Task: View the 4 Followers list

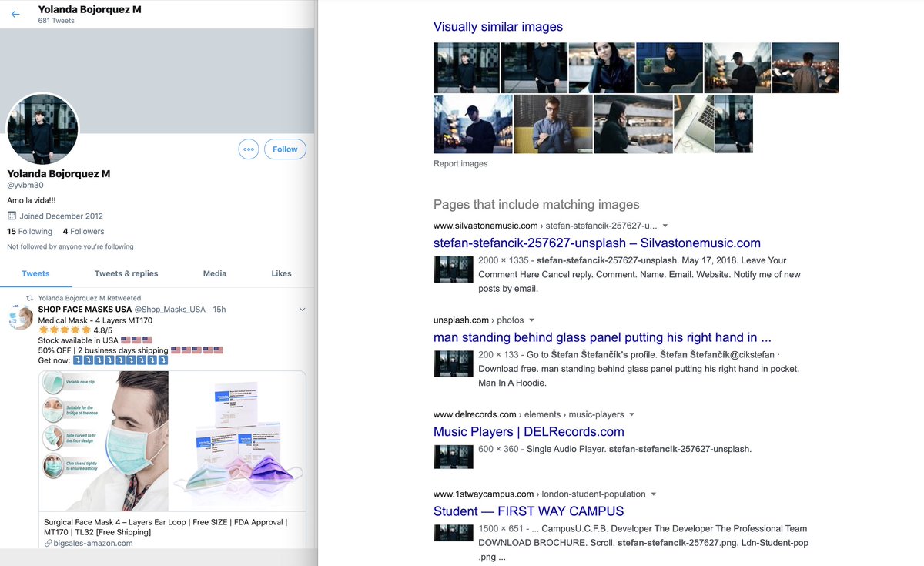Action: coord(83,231)
